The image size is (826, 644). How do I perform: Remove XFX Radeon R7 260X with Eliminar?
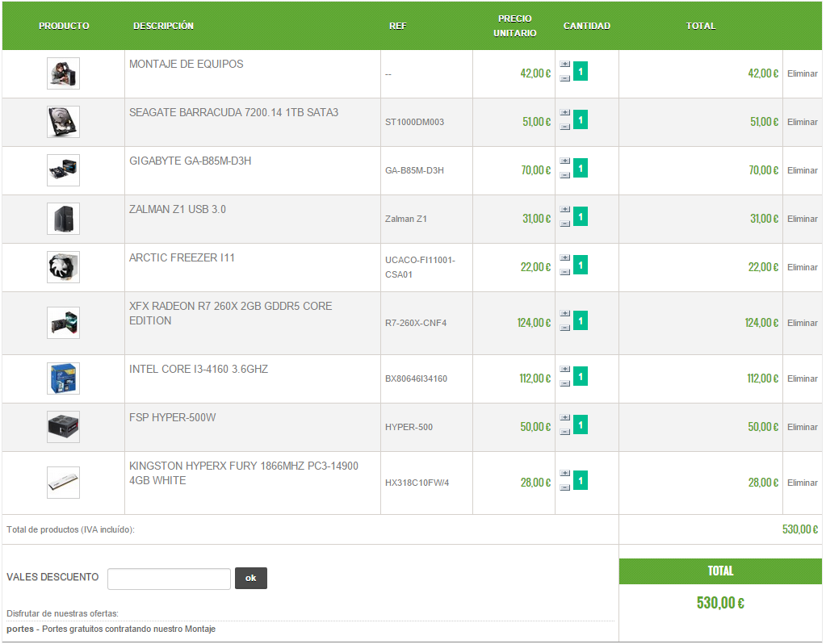pyautogui.click(x=803, y=324)
